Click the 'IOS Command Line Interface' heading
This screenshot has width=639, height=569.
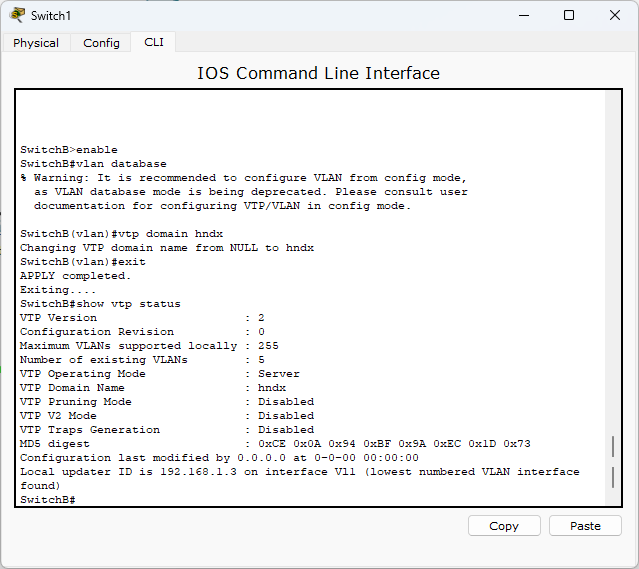pos(318,73)
